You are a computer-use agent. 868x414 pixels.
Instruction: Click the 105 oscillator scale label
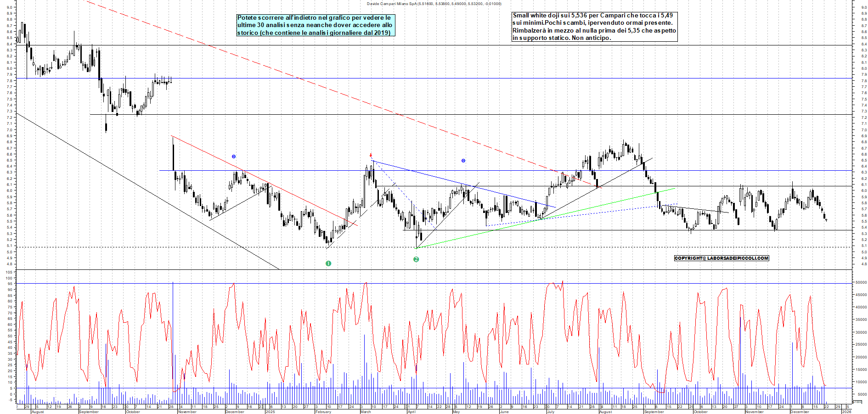coord(9,272)
